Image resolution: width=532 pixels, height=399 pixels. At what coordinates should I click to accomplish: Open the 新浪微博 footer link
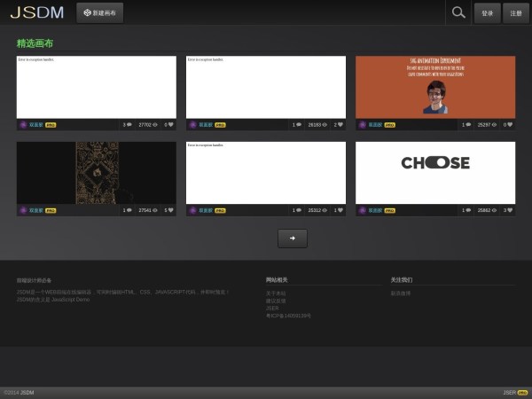click(401, 293)
